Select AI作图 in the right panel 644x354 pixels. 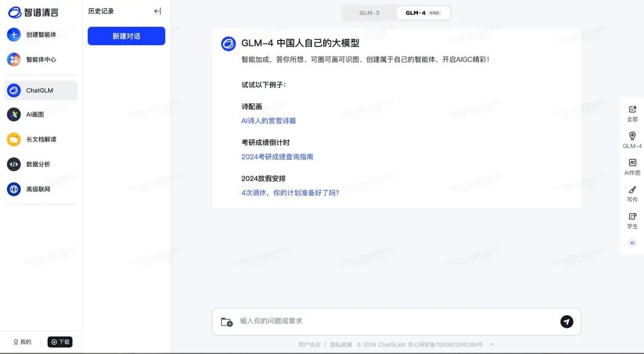click(x=633, y=167)
